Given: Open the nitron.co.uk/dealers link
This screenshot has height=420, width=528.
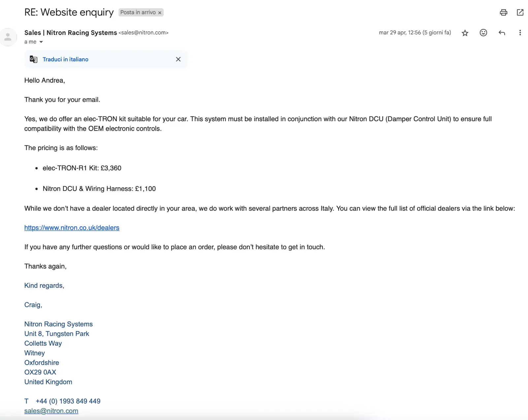Looking at the screenshot, I should click(72, 228).
